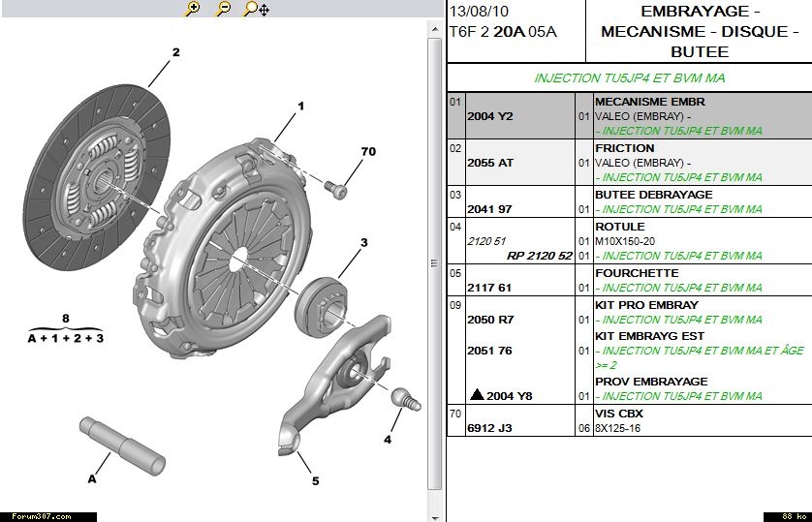Click part number 2050 R7 for kit
The height and width of the screenshot is (522, 812).
pos(490,320)
